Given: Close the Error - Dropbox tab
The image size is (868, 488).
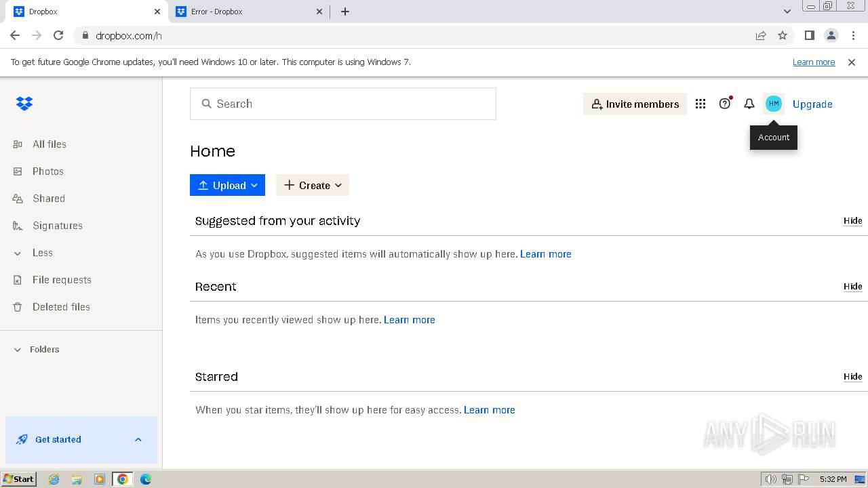Looking at the screenshot, I should tap(319, 12).
